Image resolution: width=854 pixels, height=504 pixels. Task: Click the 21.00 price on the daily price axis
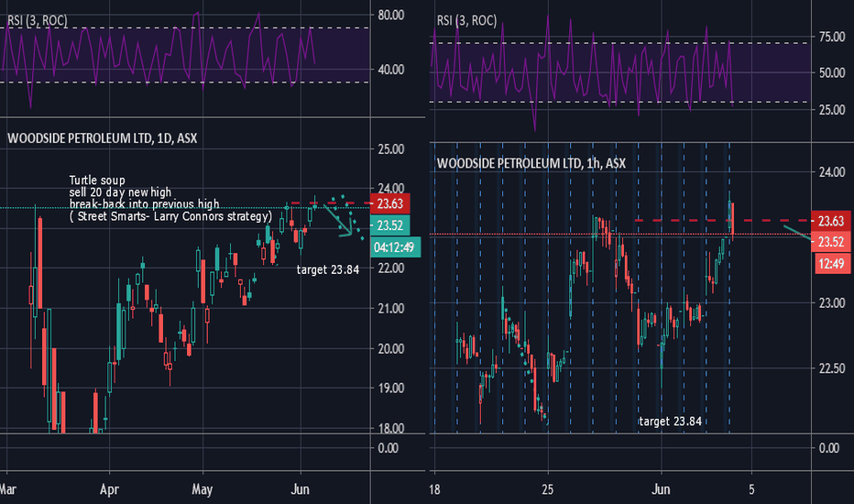[x=391, y=309]
